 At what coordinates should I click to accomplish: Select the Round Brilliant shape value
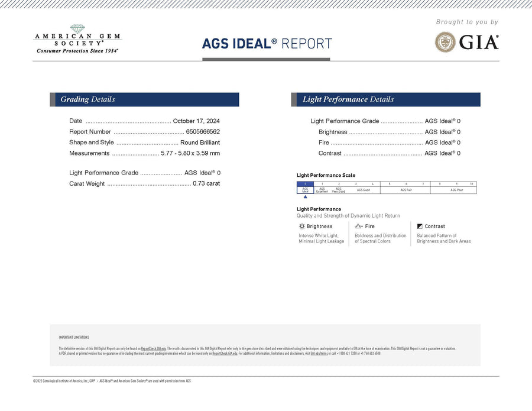pos(200,143)
